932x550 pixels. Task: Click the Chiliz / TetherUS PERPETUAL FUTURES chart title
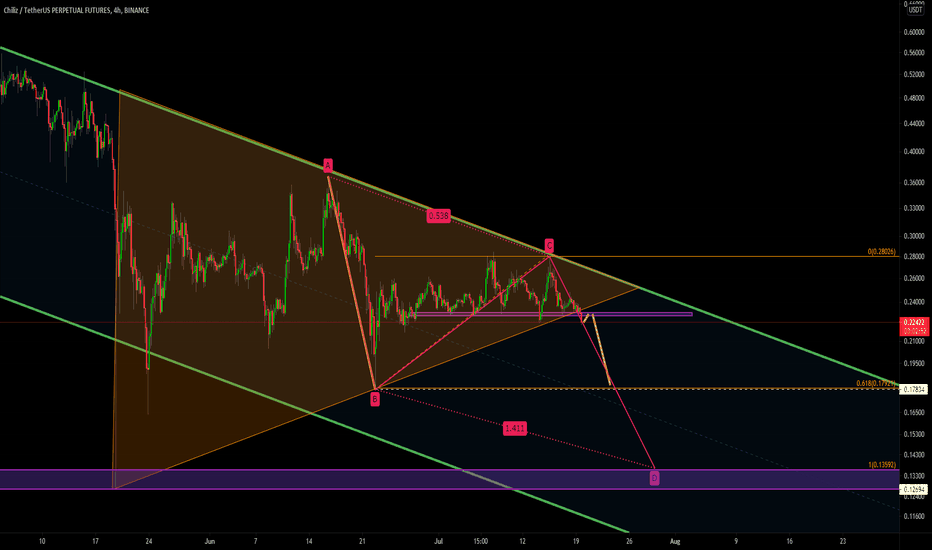[x=76, y=10]
